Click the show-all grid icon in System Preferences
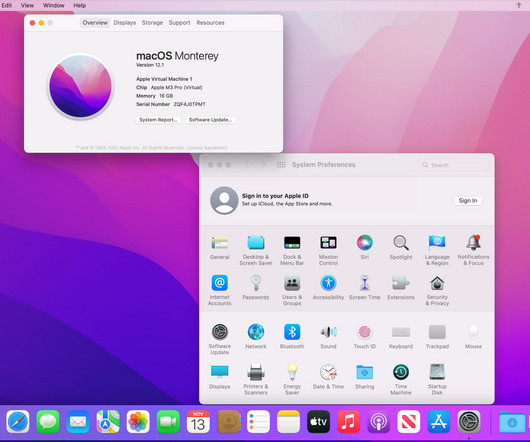This screenshot has height=442, width=530. (281, 165)
